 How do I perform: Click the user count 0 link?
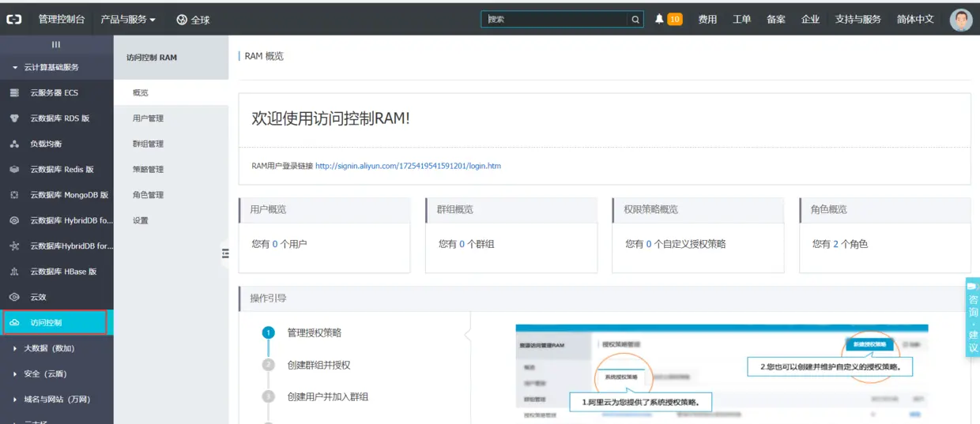pyautogui.click(x=275, y=245)
